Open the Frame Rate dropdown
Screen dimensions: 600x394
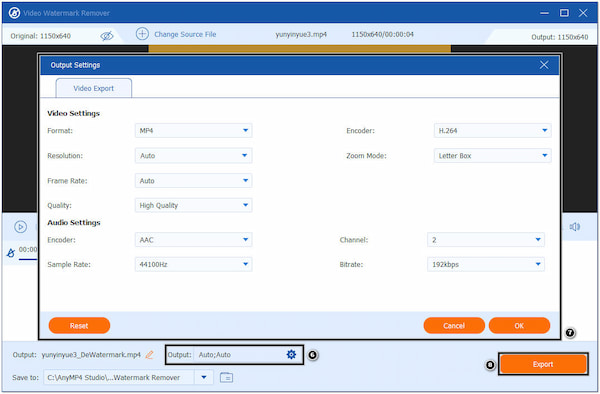coord(194,181)
